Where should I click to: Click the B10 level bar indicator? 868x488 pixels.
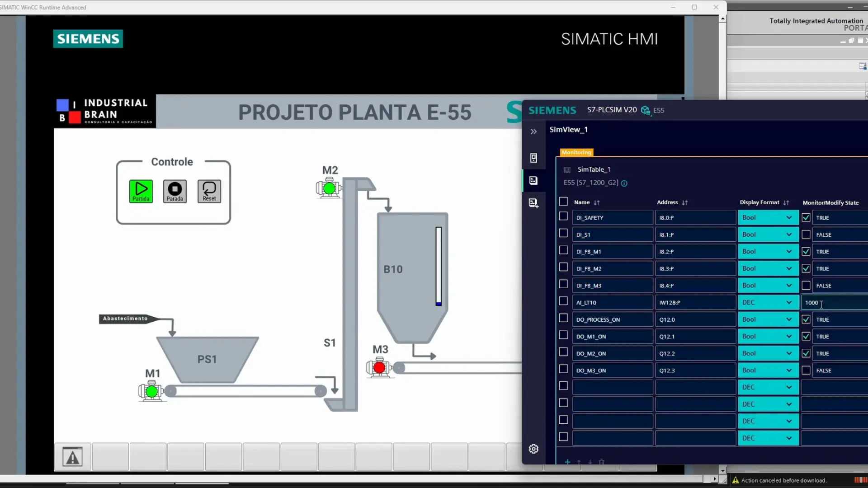(439, 267)
